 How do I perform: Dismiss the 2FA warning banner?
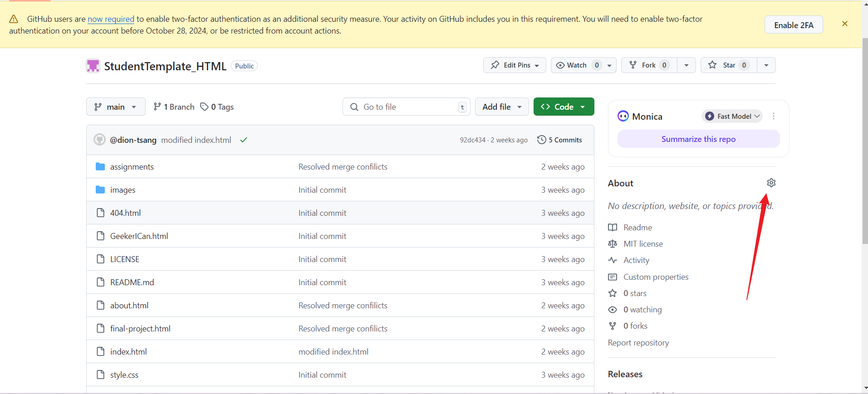pos(844,24)
